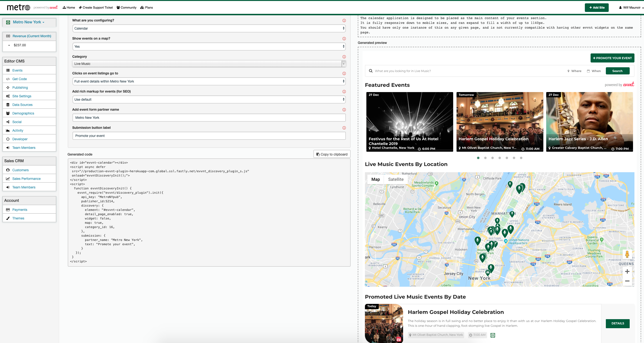Click the green Search button in preview
The width and height of the screenshot is (644, 343).
[617, 71]
